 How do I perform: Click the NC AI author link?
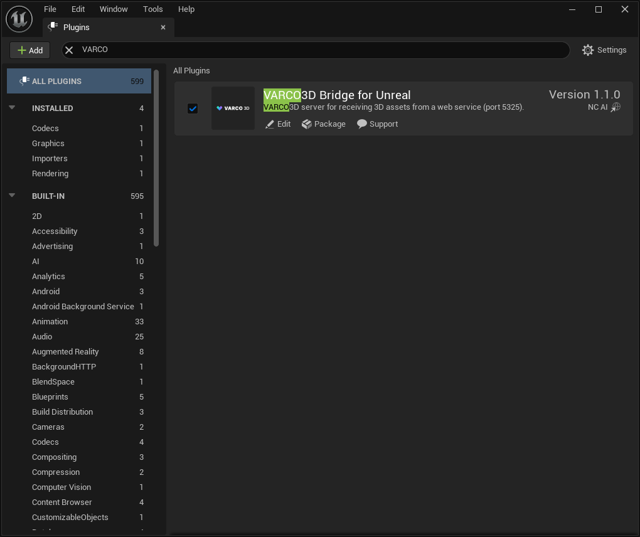(598, 107)
